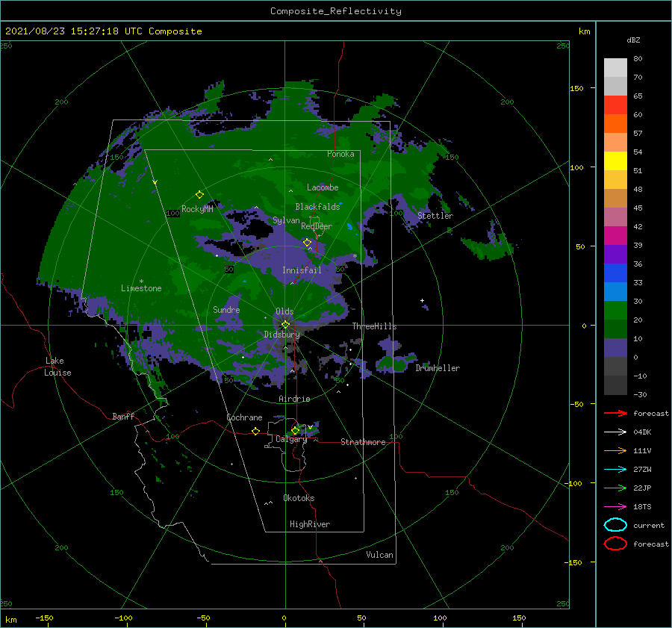Click the yellow km label at bottom left

[10, 620]
